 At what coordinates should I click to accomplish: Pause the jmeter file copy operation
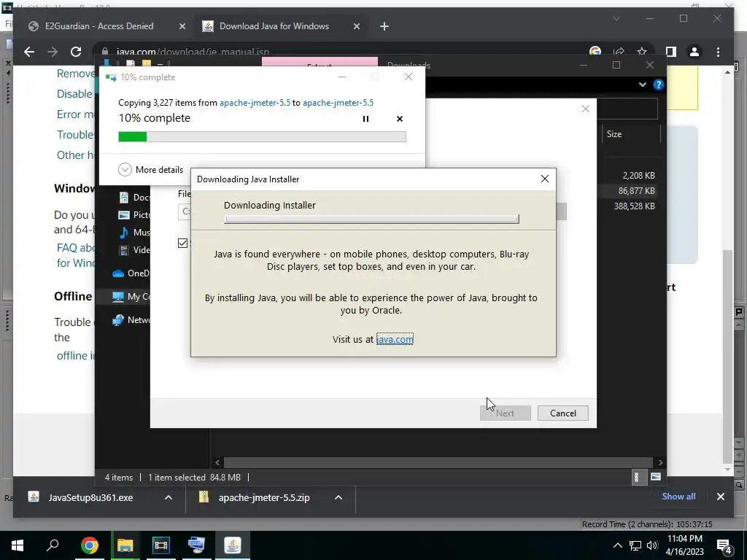365,119
